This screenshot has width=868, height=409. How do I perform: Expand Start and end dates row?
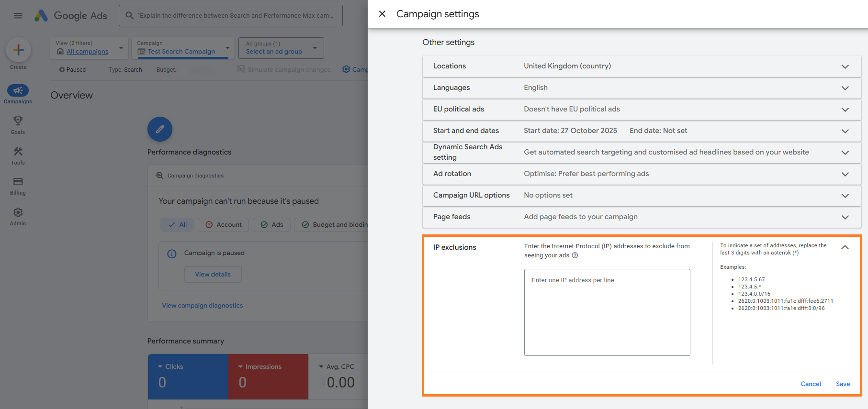(x=642, y=131)
